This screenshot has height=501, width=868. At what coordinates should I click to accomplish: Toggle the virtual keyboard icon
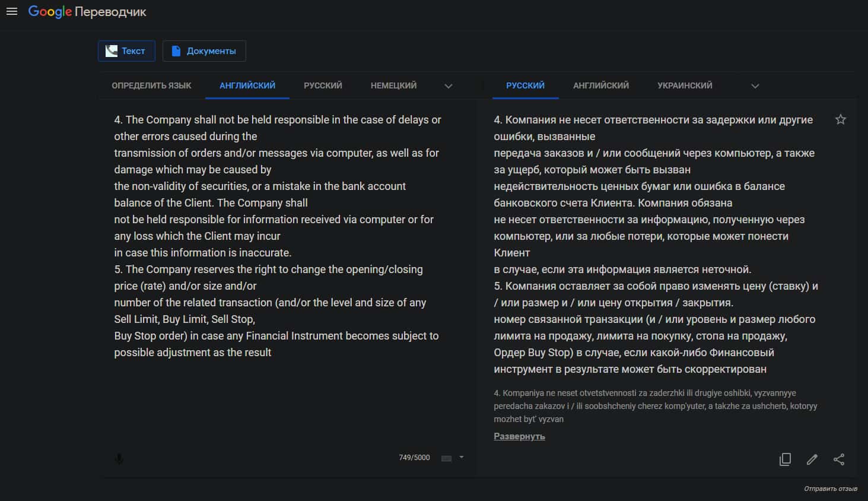point(447,458)
